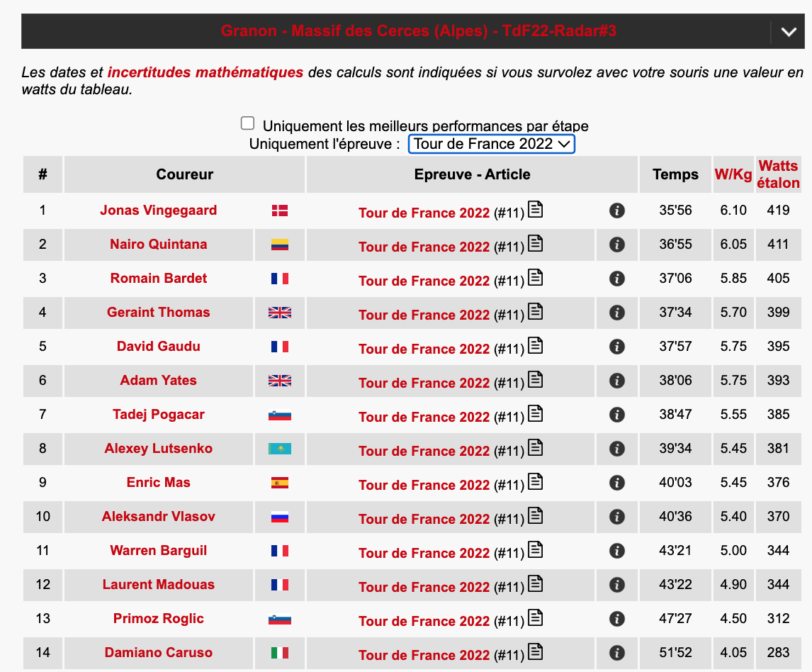
Task: Select Geraint Thomas's 399 watts value
Action: click(x=778, y=312)
